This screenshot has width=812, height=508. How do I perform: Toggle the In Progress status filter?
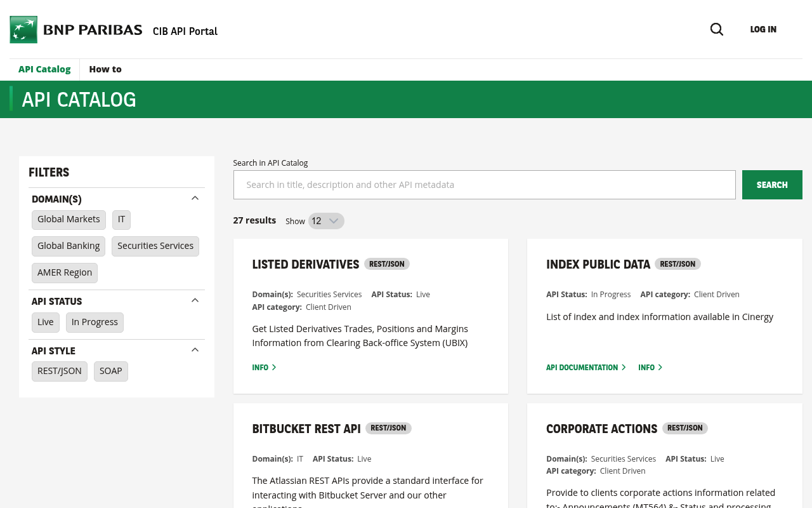(95, 323)
